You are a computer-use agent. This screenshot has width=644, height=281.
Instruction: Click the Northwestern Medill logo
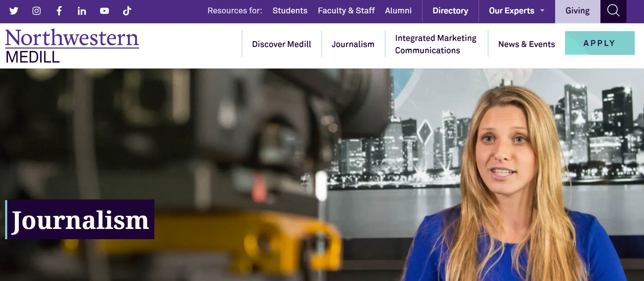point(72,46)
